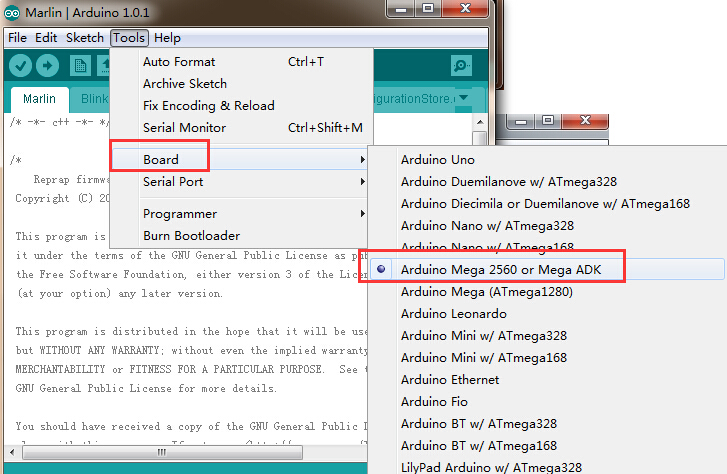Select Arduino Ethernet board
The height and width of the screenshot is (474, 727).
point(548,379)
